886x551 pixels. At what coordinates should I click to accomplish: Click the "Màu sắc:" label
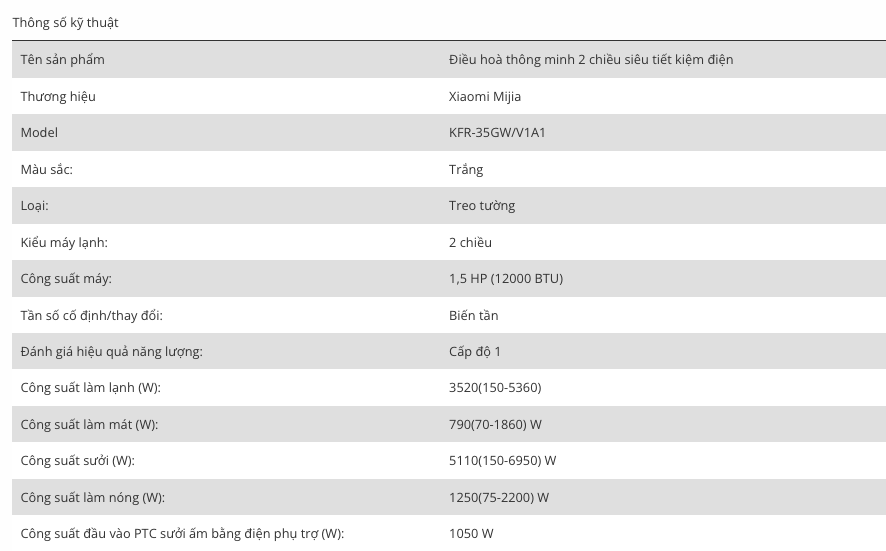(47, 169)
